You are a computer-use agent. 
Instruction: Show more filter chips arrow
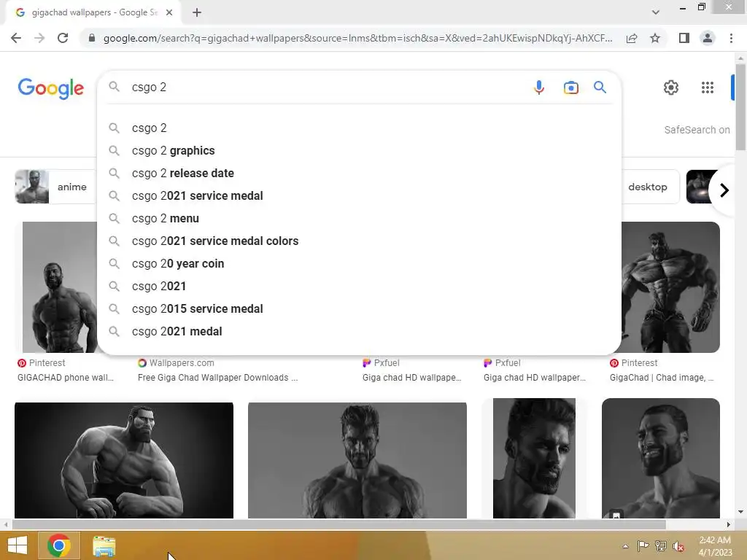pyautogui.click(x=724, y=190)
